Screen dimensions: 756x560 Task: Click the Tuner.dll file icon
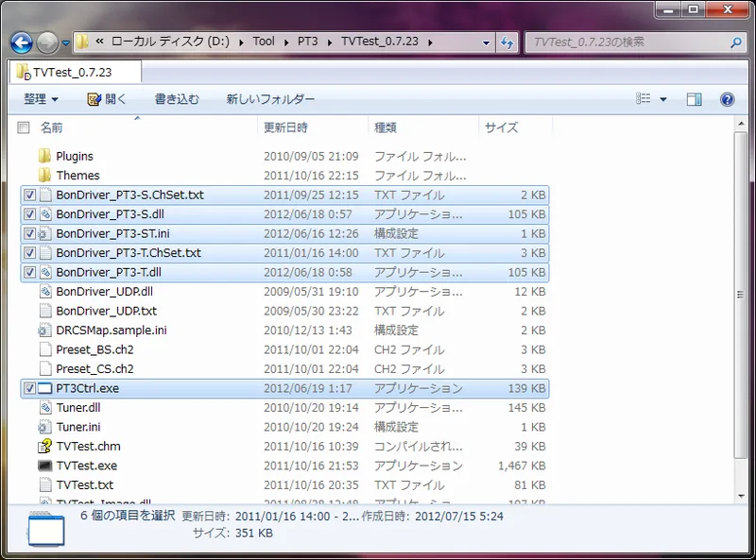point(45,407)
